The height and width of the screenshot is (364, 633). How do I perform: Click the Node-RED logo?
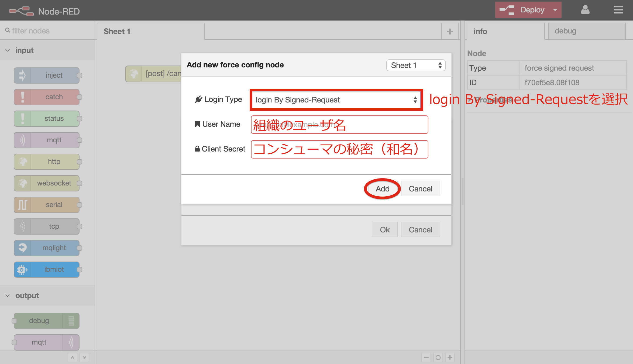[21, 11]
